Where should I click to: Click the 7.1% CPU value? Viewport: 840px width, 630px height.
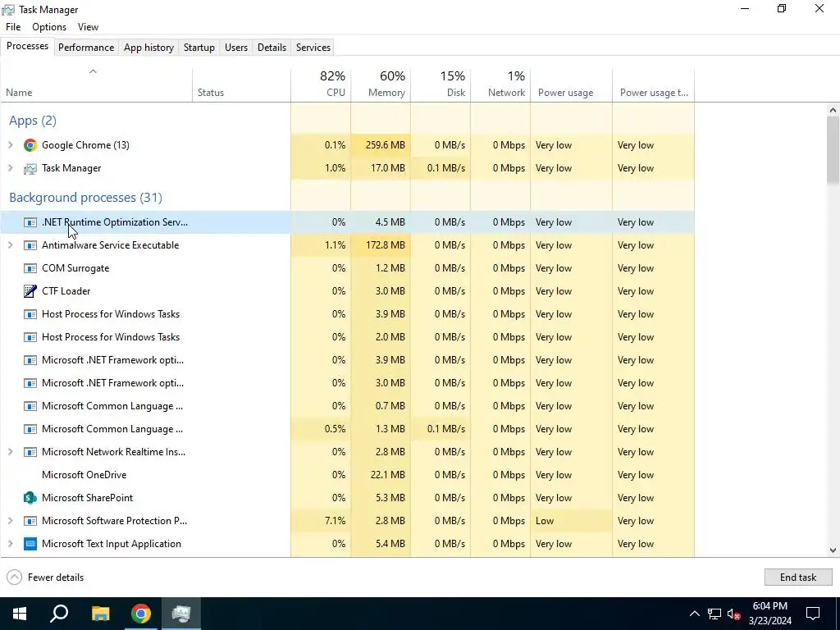[x=335, y=521]
